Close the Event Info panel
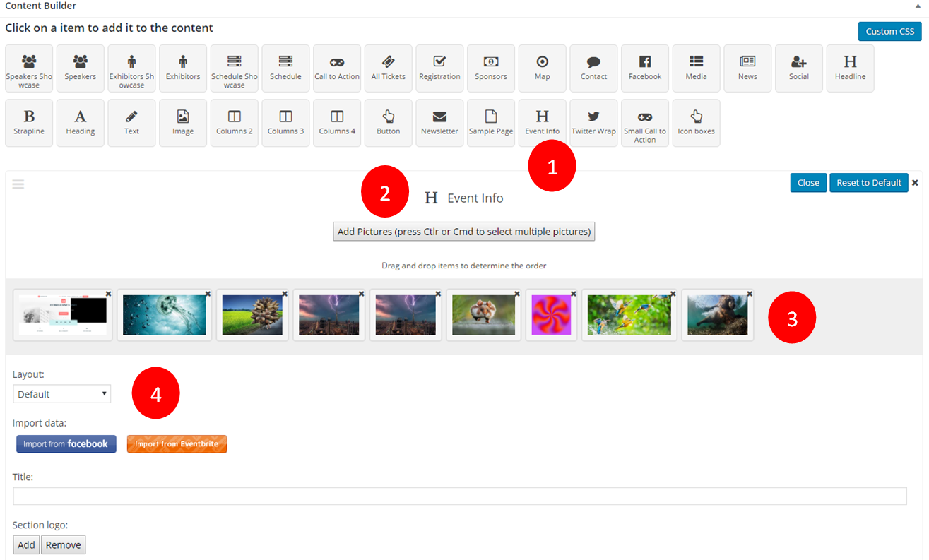This screenshot has width=929, height=560. point(808,183)
